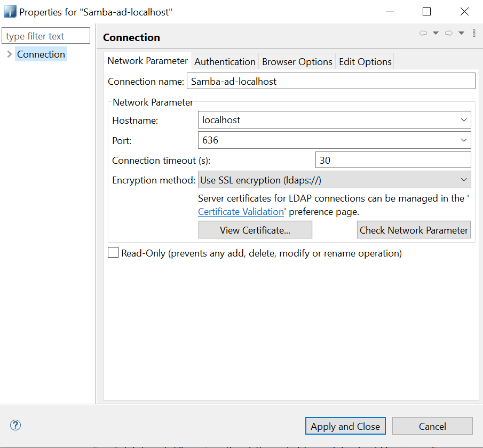Open the back history dropdown arrow
This screenshot has width=483, height=448.
click(x=436, y=33)
